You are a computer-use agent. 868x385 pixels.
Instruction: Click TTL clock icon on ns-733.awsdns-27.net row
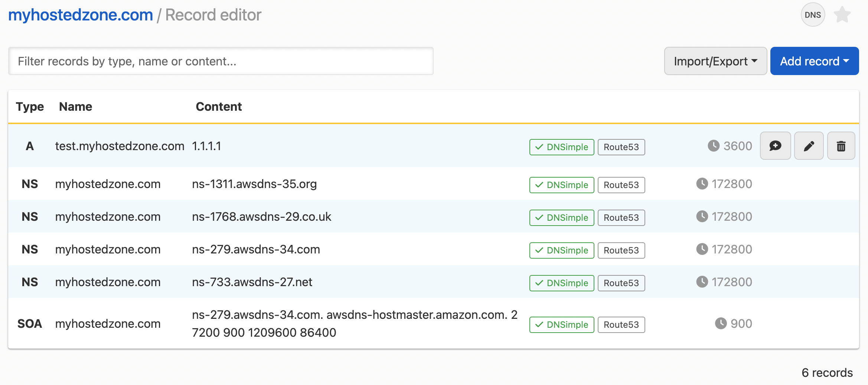702,282
